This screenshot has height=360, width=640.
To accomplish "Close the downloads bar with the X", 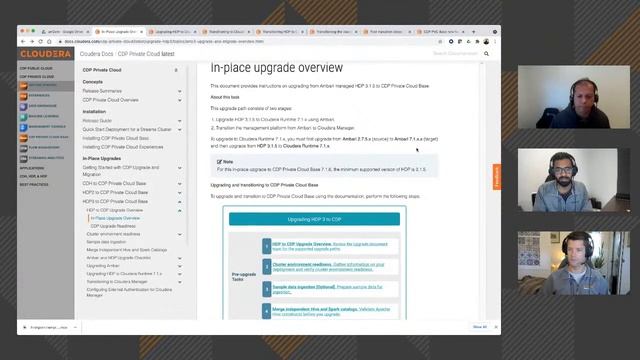I will [x=496, y=327].
